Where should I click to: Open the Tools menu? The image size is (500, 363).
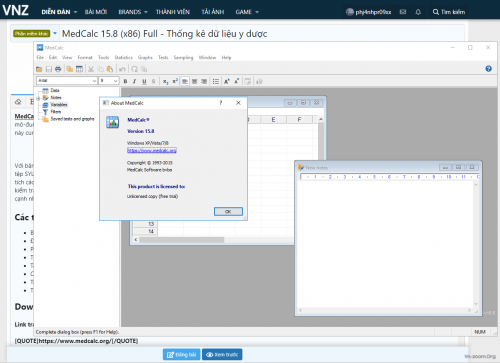[x=103, y=58]
